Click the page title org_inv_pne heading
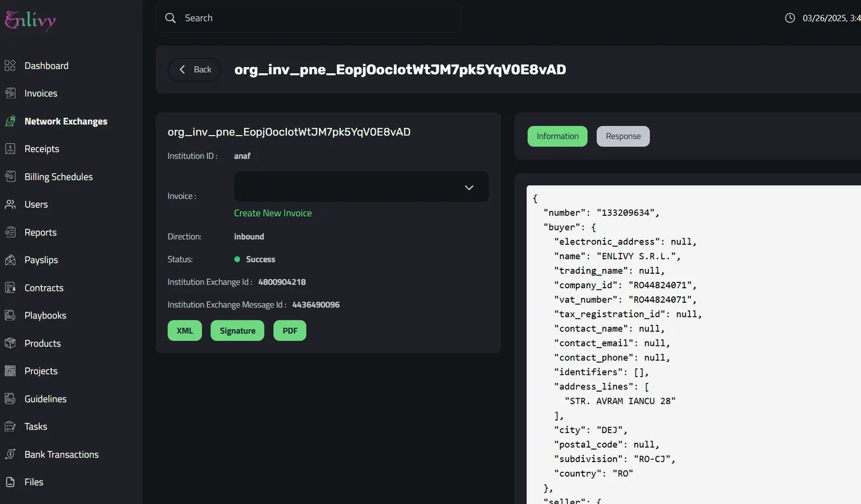Screen dimensions: 861x504 coord(400,69)
